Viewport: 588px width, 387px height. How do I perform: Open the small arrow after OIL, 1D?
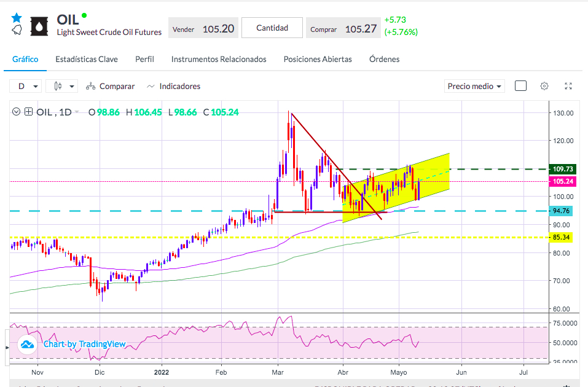pyautogui.click(x=77, y=112)
